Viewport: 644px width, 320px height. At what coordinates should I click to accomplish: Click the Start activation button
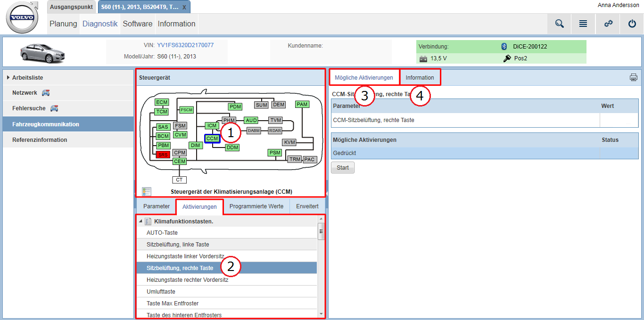pyautogui.click(x=343, y=167)
